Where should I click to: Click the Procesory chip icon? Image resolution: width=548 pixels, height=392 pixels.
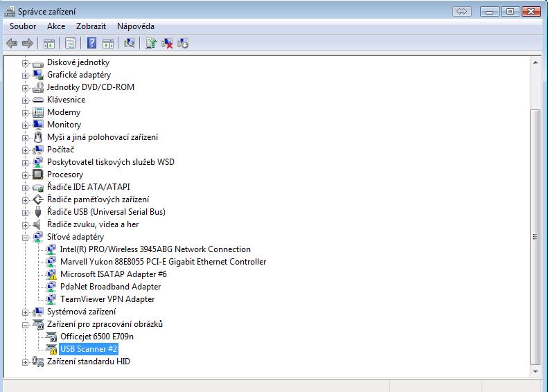tap(37, 175)
